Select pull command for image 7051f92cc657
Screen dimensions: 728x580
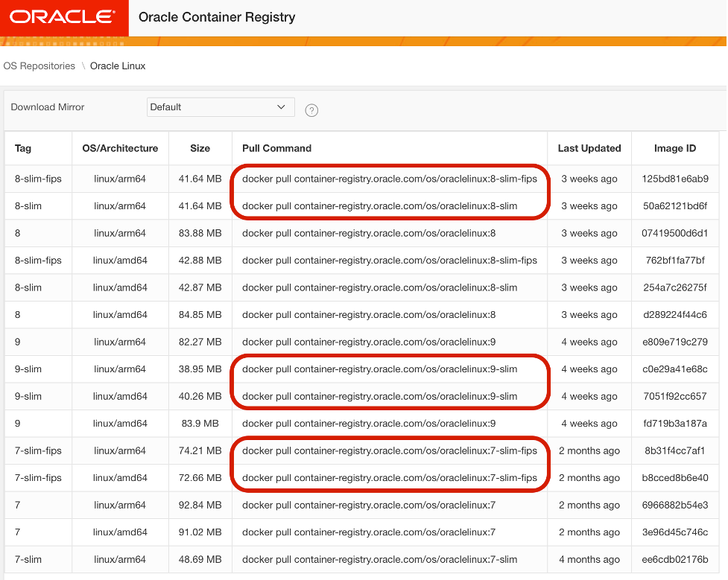[x=380, y=396]
